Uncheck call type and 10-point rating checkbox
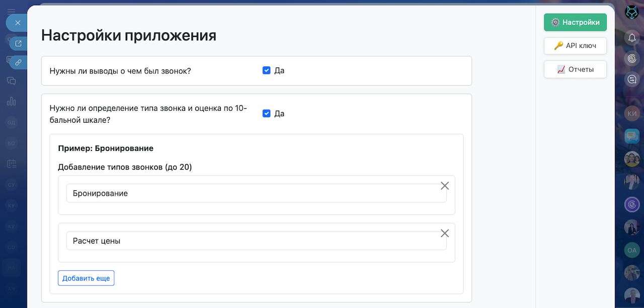644x308 pixels. point(267,114)
